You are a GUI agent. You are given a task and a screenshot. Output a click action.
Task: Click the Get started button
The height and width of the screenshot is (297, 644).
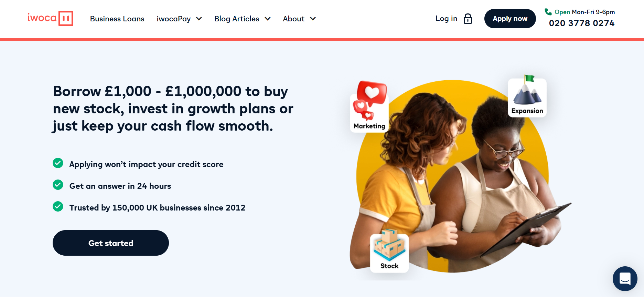[x=111, y=243]
